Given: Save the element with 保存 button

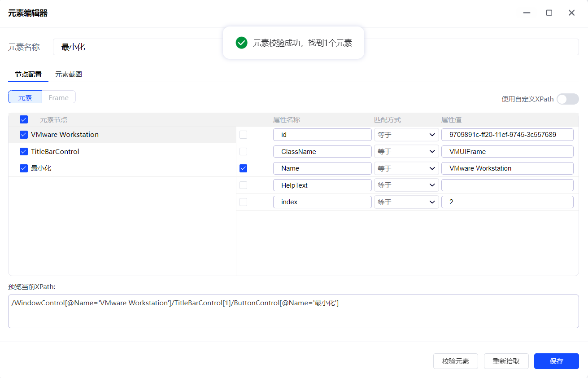Looking at the screenshot, I should coord(556,361).
